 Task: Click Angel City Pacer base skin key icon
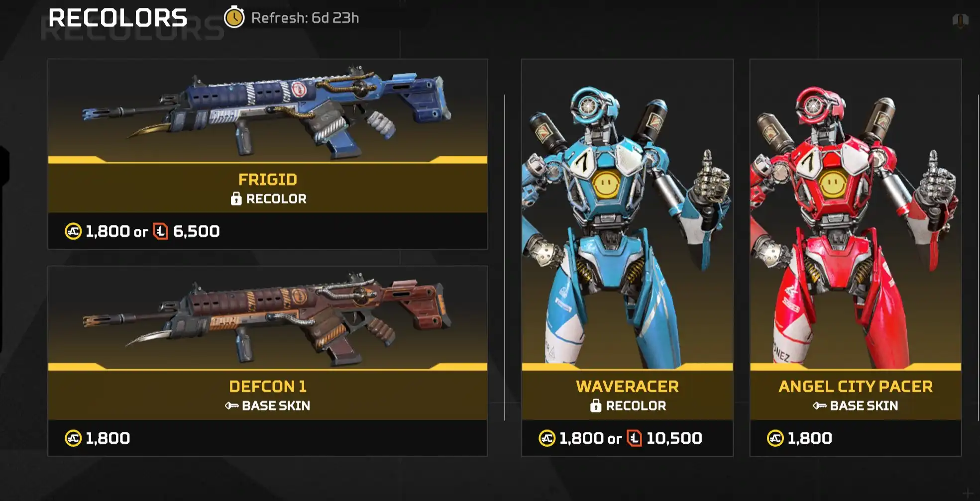click(x=820, y=405)
